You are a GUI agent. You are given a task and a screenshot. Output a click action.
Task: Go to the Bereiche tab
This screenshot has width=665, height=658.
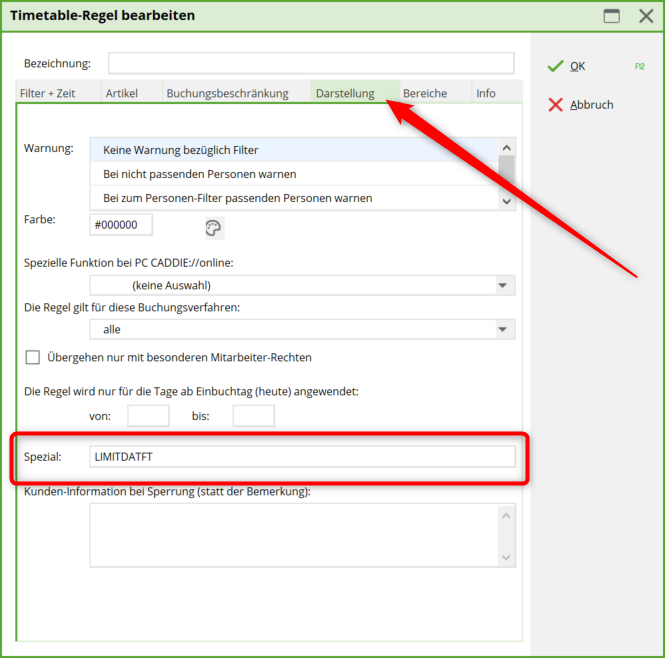pyautogui.click(x=425, y=93)
